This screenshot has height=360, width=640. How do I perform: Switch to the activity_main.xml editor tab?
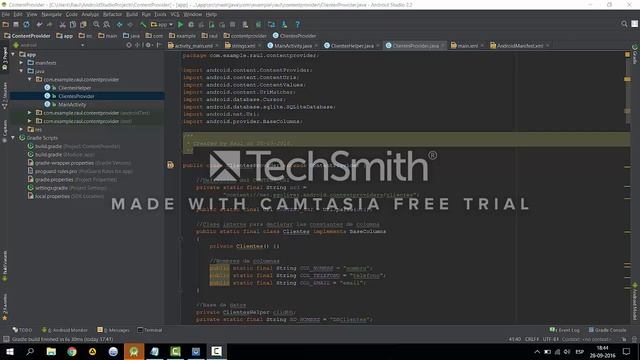pyautogui.click(x=193, y=46)
